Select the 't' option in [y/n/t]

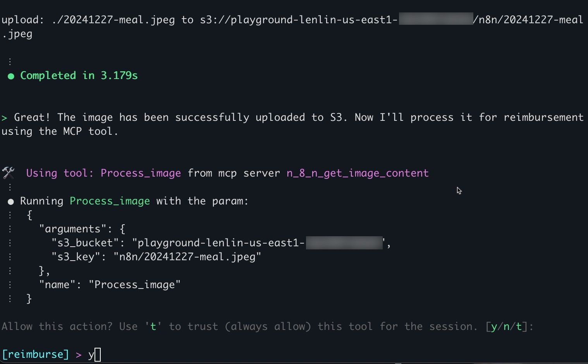pos(518,326)
